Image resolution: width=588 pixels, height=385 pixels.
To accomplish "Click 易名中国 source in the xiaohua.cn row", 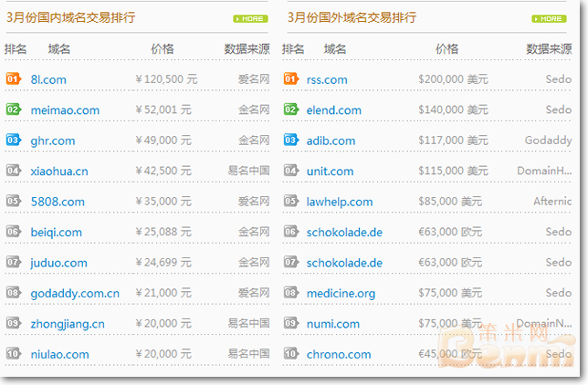I will pos(248,171).
